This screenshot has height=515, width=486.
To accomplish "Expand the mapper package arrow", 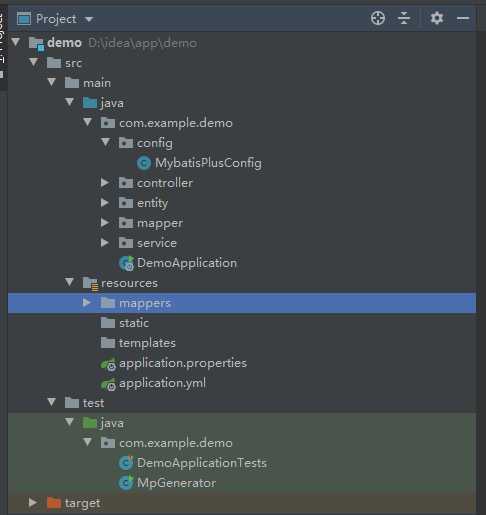I will pyautogui.click(x=105, y=222).
